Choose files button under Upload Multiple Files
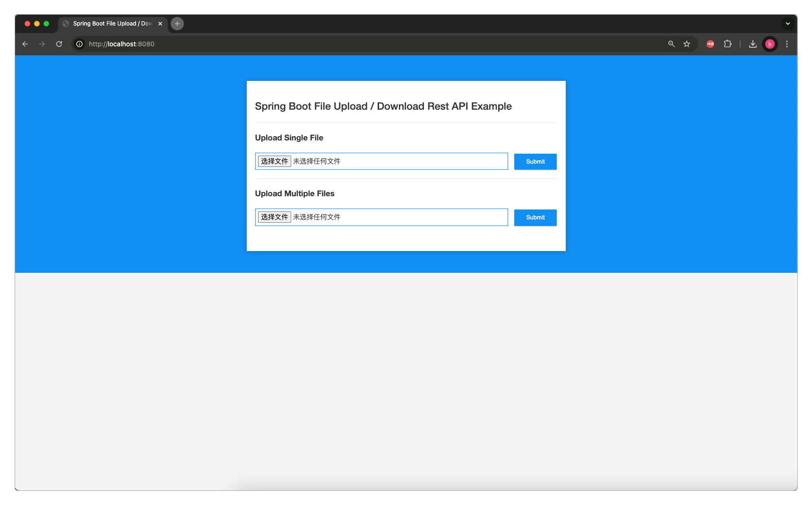 coord(275,217)
